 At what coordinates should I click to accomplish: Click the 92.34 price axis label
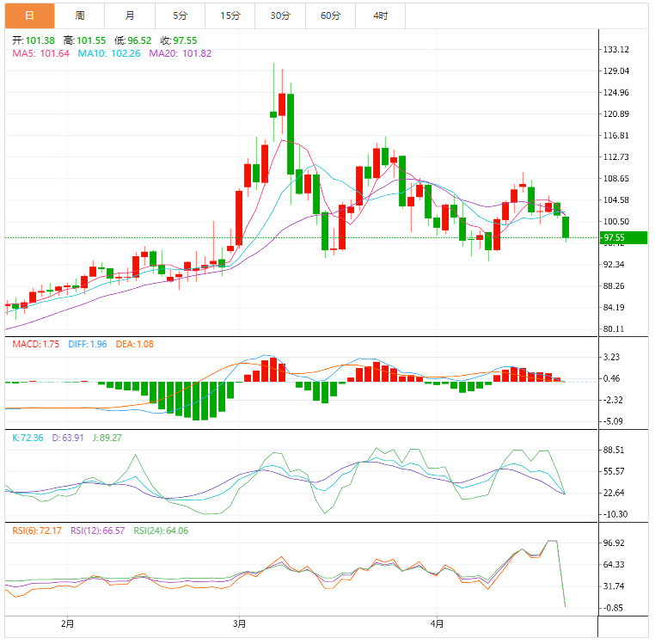[x=614, y=265]
